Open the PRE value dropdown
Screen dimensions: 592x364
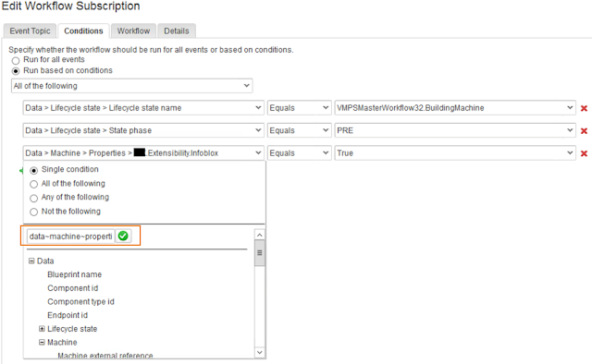coord(455,130)
